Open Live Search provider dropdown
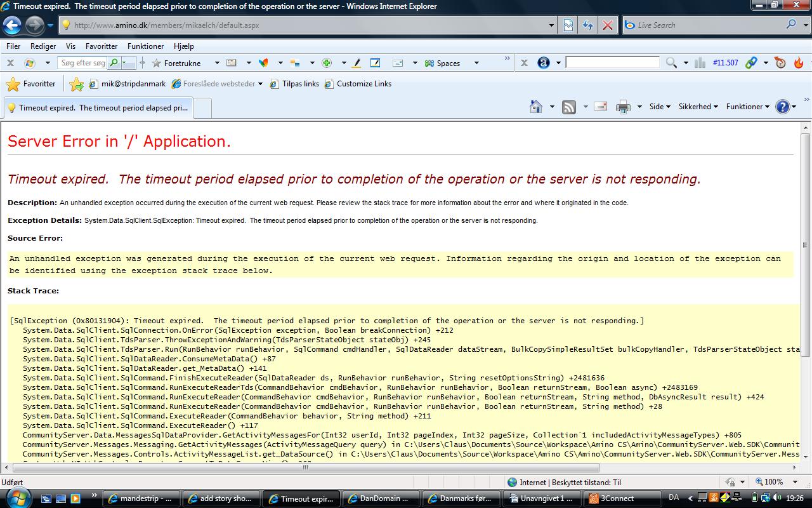This screenshot has width=812, height=508. pos(804,25)
